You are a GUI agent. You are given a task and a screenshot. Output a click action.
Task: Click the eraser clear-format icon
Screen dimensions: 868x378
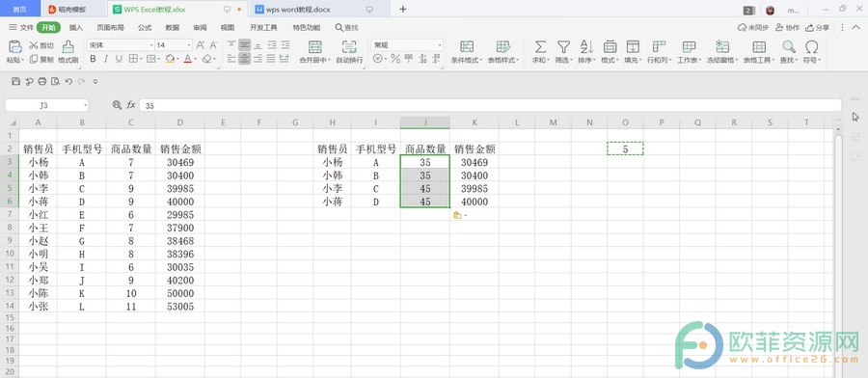(x=206, y=59)
